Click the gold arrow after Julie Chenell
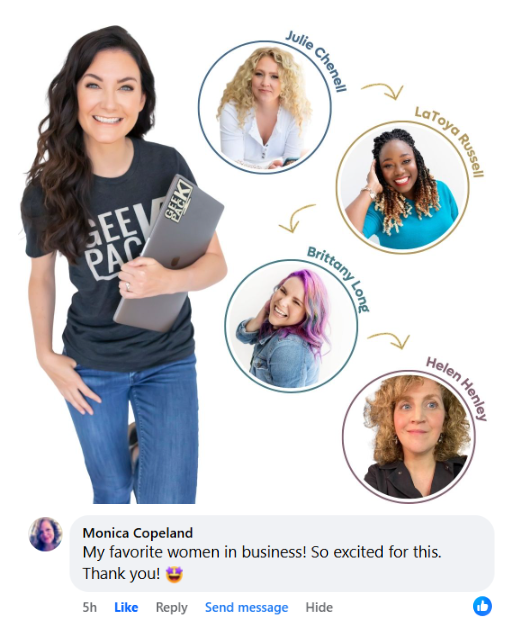Image resolution: width=520 pixels, height=630 pixels. [382, 91]
